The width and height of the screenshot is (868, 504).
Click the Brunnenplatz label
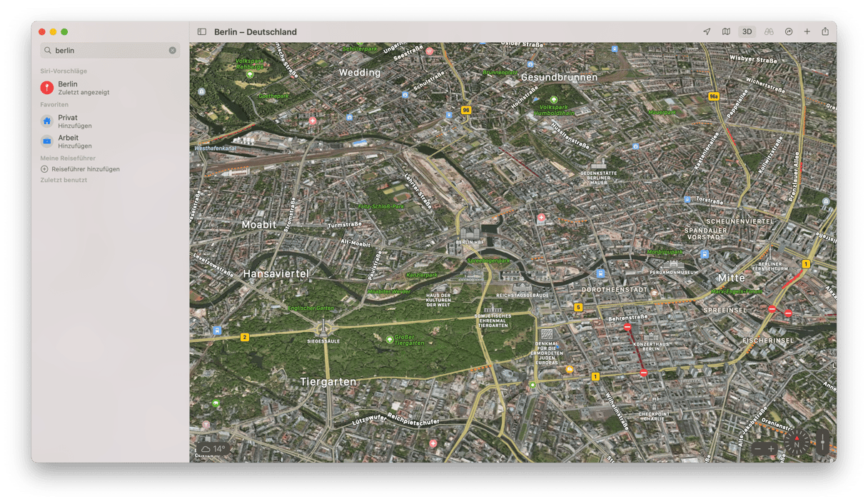[500, 73]
